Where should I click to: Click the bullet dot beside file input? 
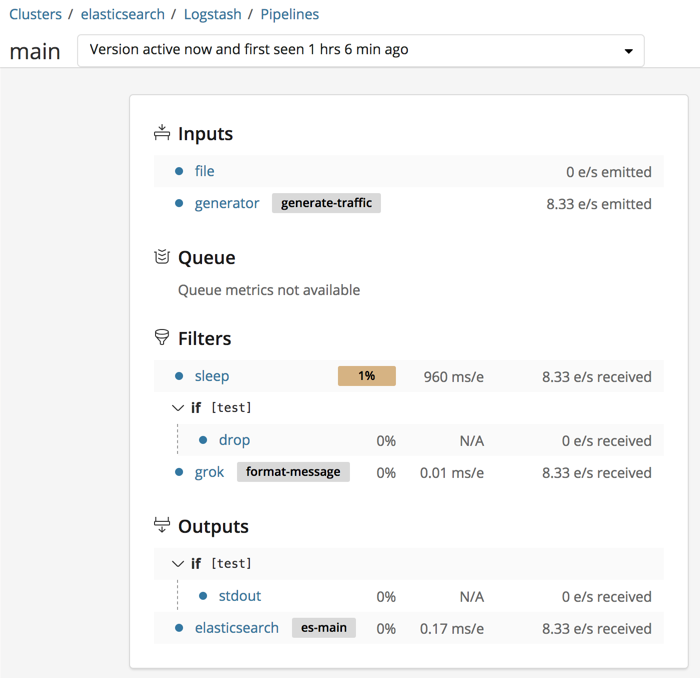[179, 171]
